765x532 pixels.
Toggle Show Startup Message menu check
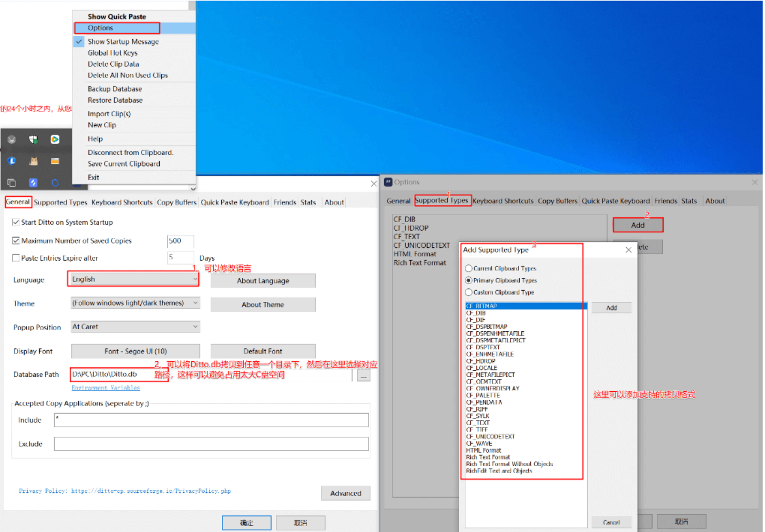[x=79, y=41]
